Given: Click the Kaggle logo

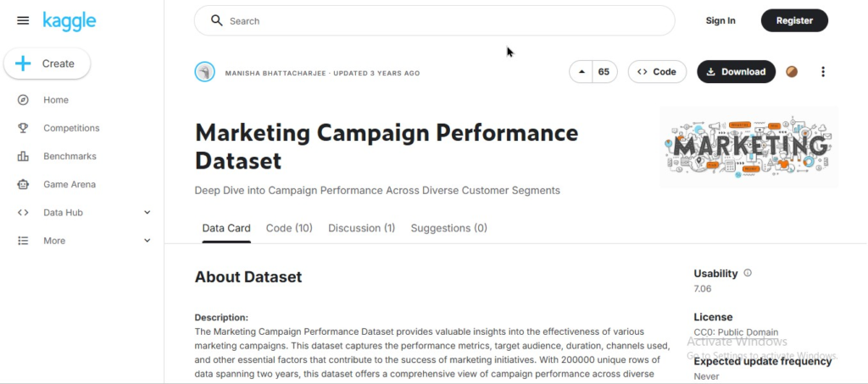Looking at the screenshot, I should pos(68,20).
